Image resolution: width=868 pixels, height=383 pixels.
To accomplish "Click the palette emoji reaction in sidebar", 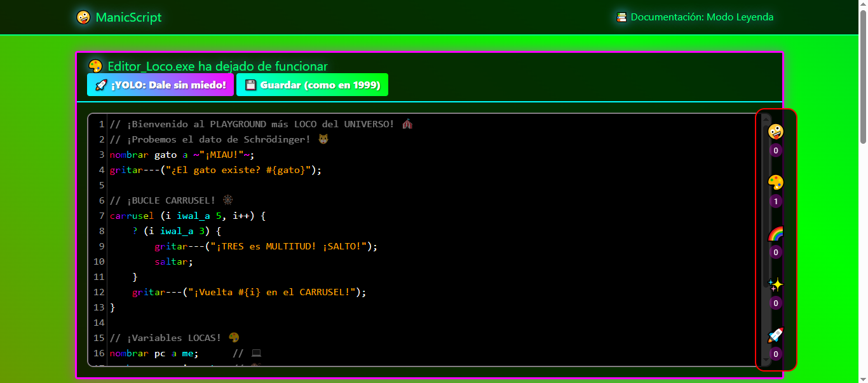I will coord(776,182).
